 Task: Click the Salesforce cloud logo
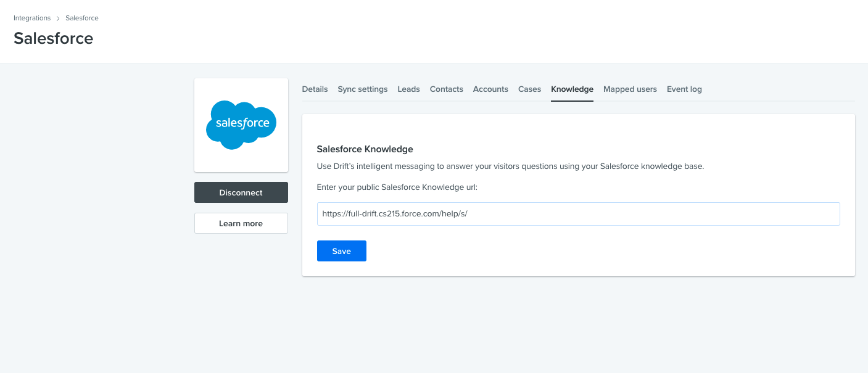241,125
